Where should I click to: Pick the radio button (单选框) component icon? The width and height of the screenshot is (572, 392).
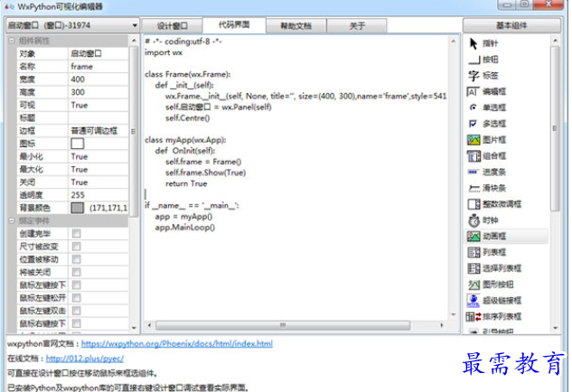[474, 107]
